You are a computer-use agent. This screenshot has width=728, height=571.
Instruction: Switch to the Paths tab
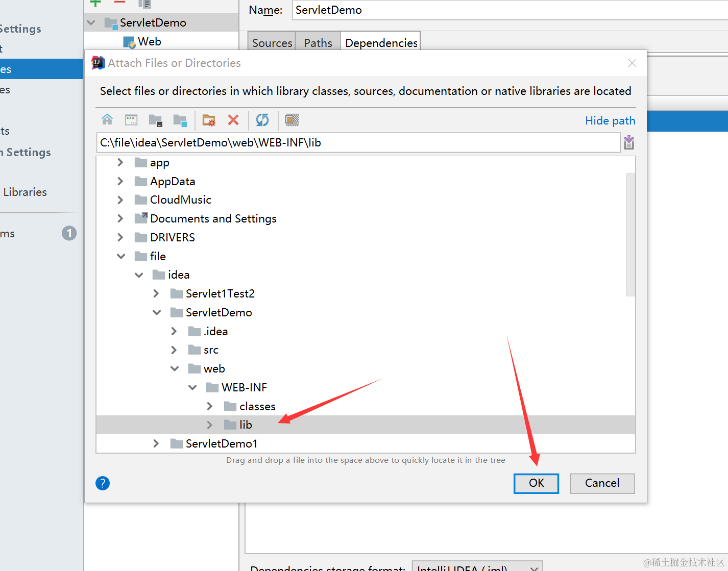(x=318, y=42)
